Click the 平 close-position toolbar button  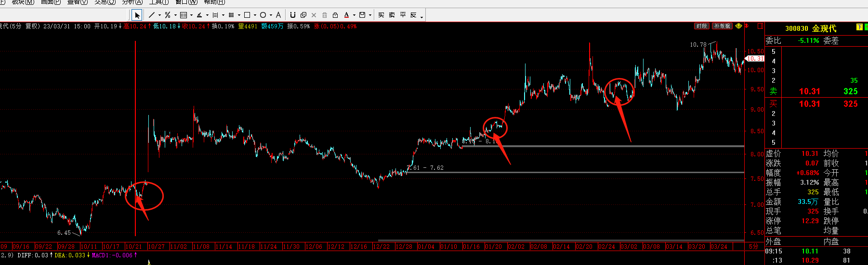point(403,15)
